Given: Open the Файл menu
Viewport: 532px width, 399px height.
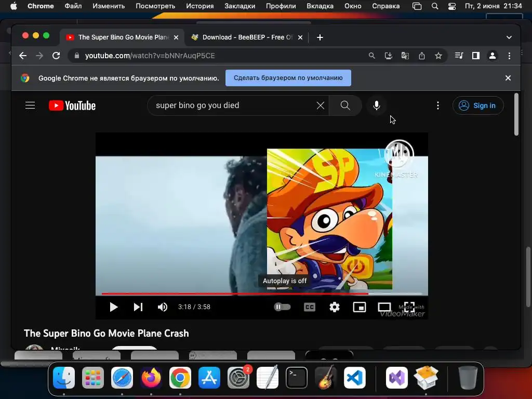Looking at the screenshot, I should click(73, 6).
